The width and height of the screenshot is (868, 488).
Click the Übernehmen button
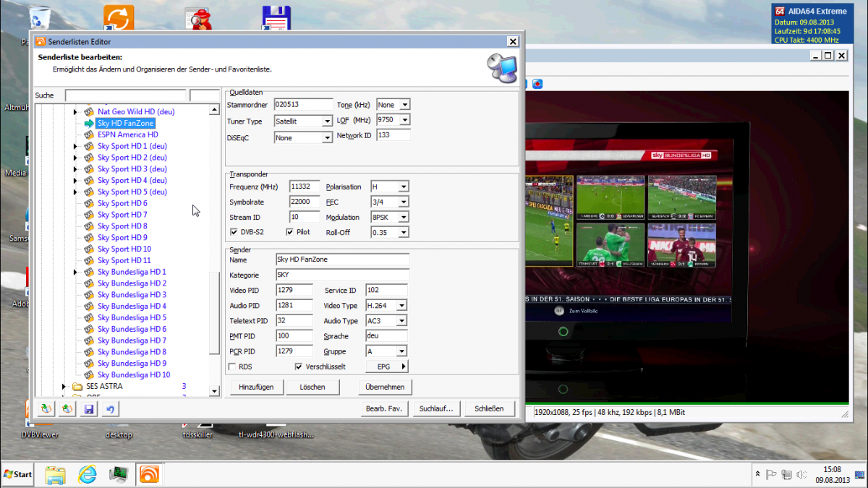(x=384, y=387)
